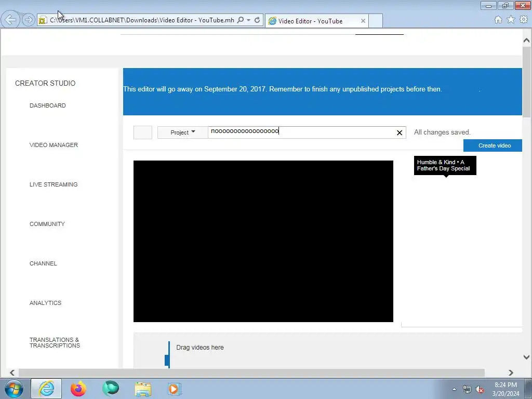
Task: Open the address bar dropdown arrow
Action: [x=249, y=20]
